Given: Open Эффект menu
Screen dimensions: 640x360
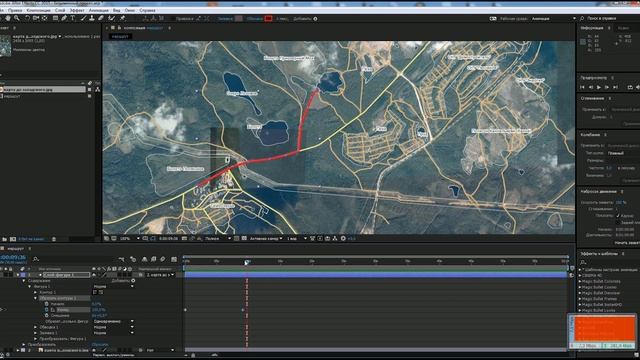Looking at the screenshot, I should tap(77, 10).
